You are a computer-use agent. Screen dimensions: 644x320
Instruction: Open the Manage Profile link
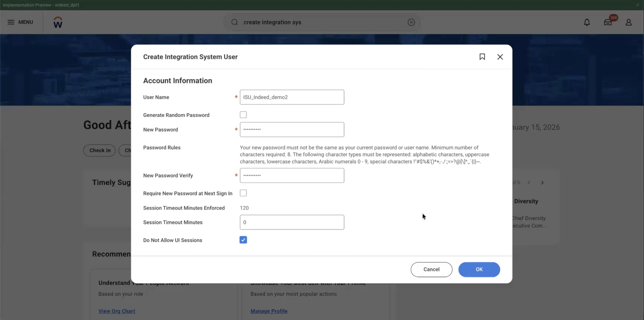click(x=269, y=311)
